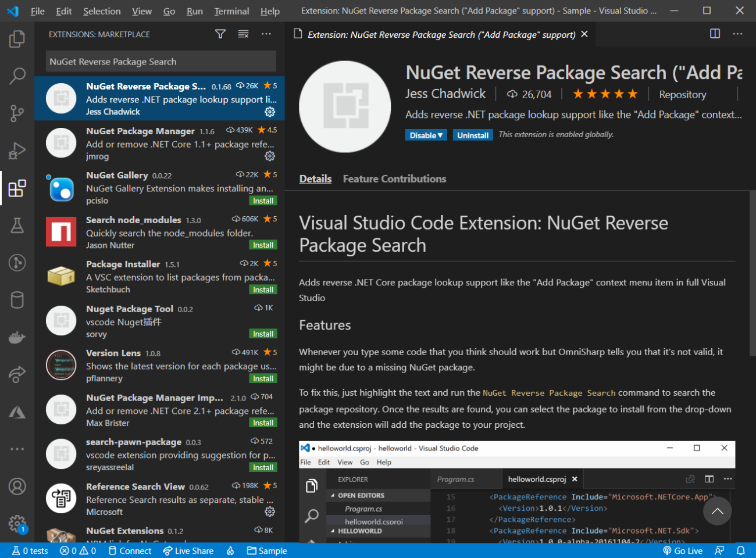Image resolution: width=756 pixels, height=558 pixels.
Task: Clear extensions search results
Action: (x=244, y=34)
